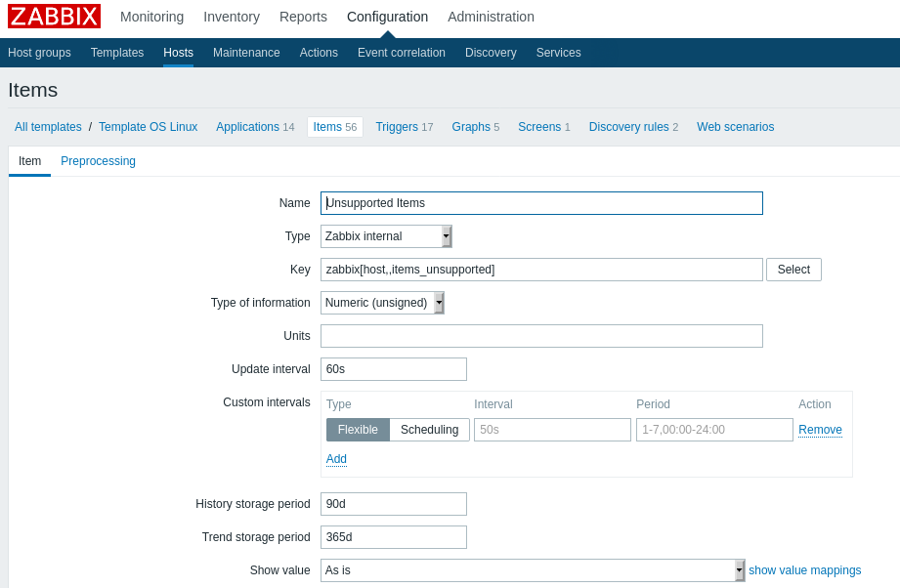Open the Type dropdown
This screenshot has height=588, width=900.
point(386,236)
